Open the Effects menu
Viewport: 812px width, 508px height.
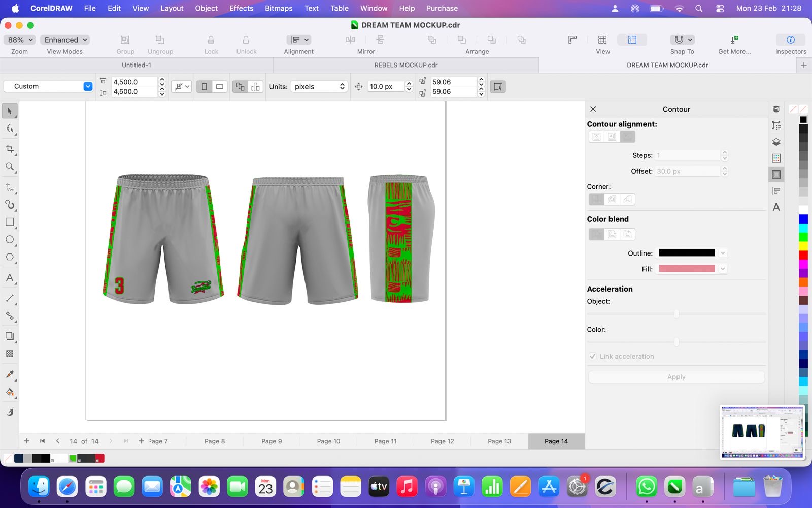coord(241,8)
